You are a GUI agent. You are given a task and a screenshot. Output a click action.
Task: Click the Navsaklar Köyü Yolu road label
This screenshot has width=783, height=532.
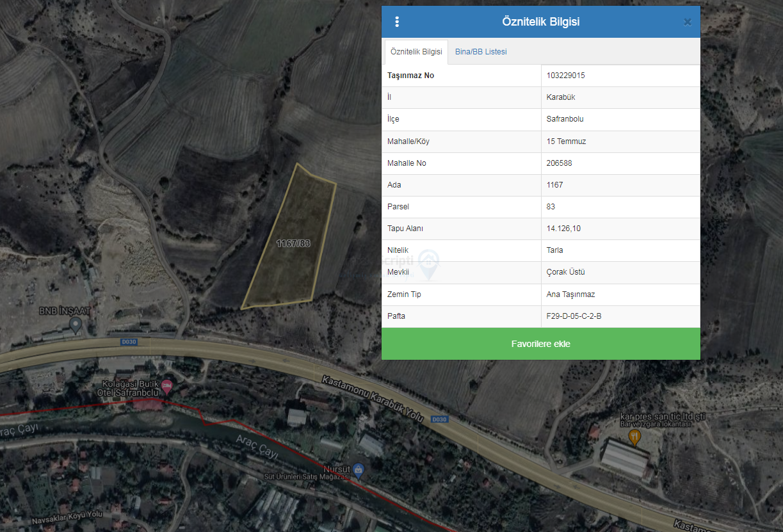[68, 515]
